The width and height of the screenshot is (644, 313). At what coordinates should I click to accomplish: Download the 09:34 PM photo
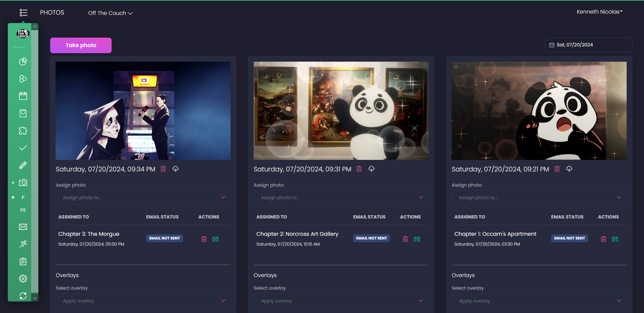coord(175,169)
